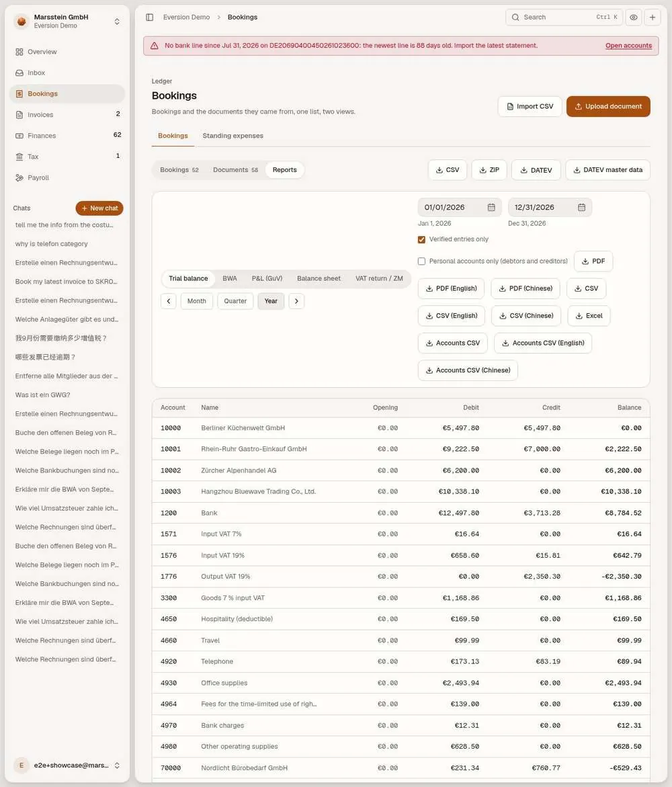Download Accounts CSV

pyautogui.click(x=453, y=343)
